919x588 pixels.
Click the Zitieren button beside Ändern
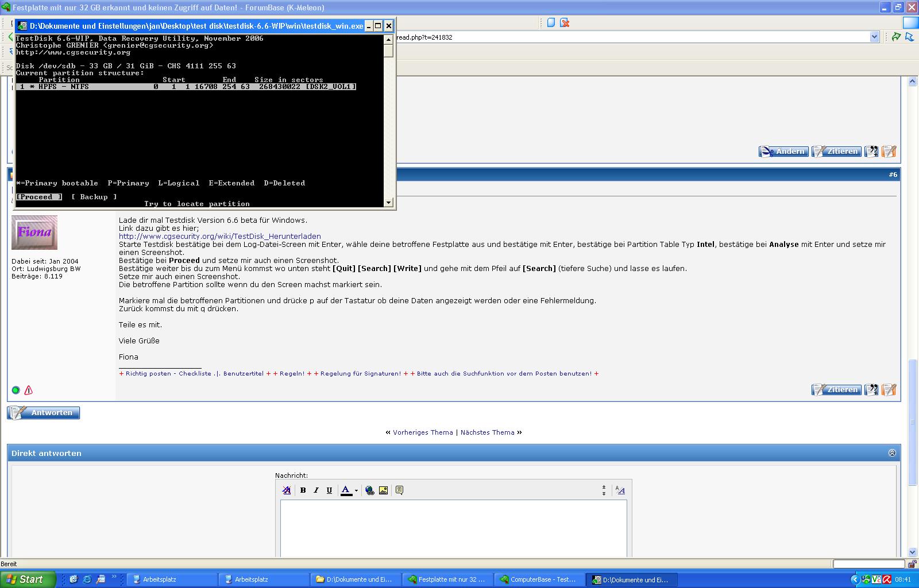[836, 152]
